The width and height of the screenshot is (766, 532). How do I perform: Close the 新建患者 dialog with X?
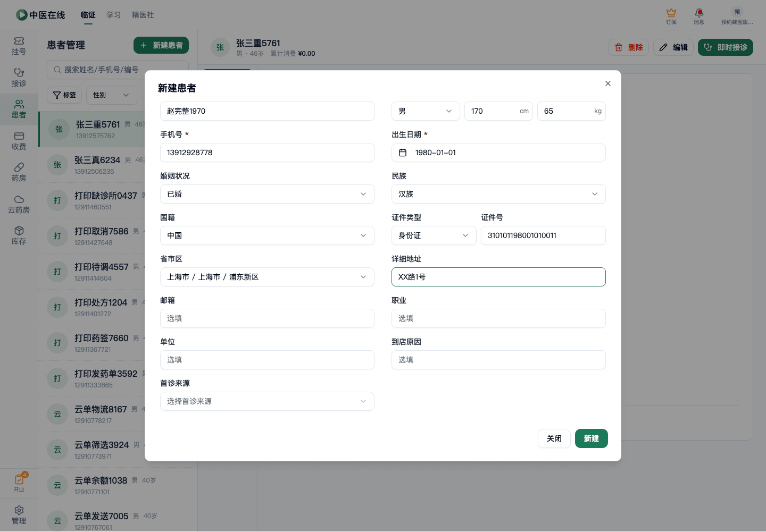[608, 83]
